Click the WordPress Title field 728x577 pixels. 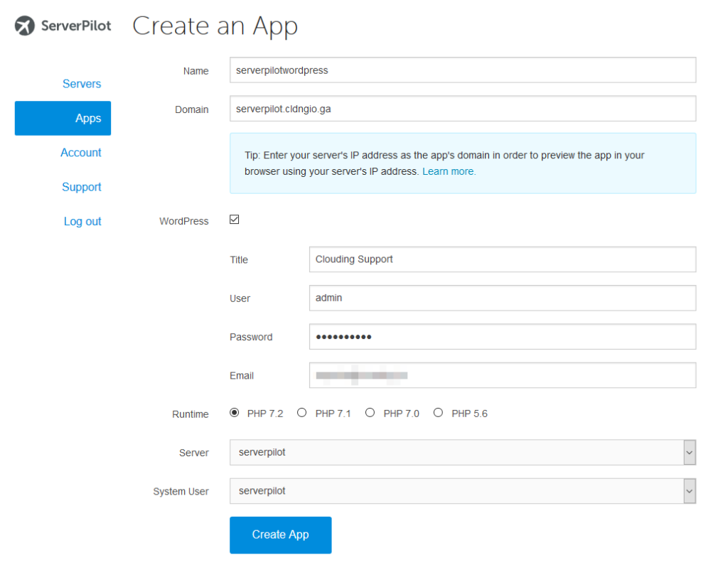(503, 259)
